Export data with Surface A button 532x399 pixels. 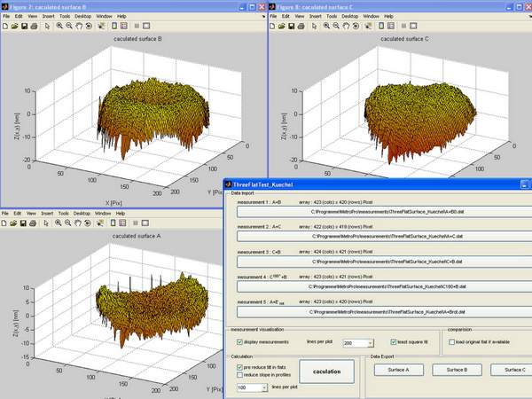point(399,370)
